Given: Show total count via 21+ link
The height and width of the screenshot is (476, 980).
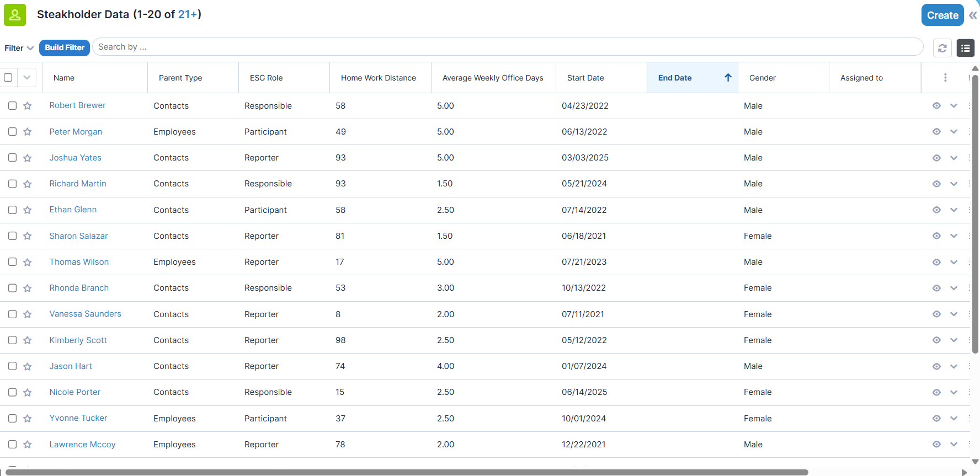Looking at the screenshot, I should coord(188,14).
